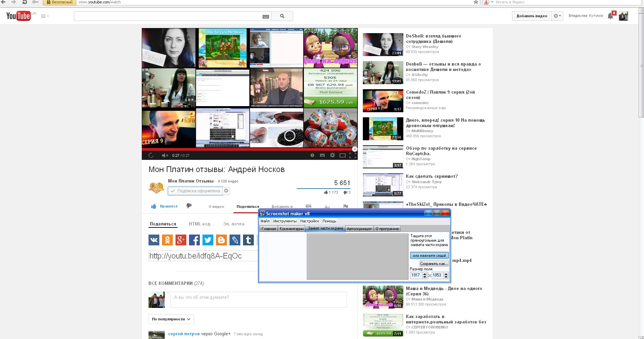644x339 pixels.
Task: Open the gear dropdown next to Добавить видео
Action: [x=557, y=16]
